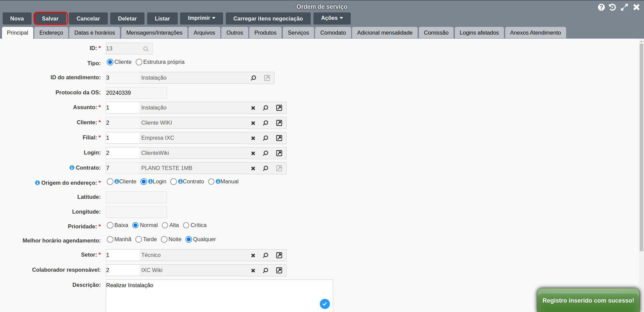Open the Comodato tab

[333, 33]
